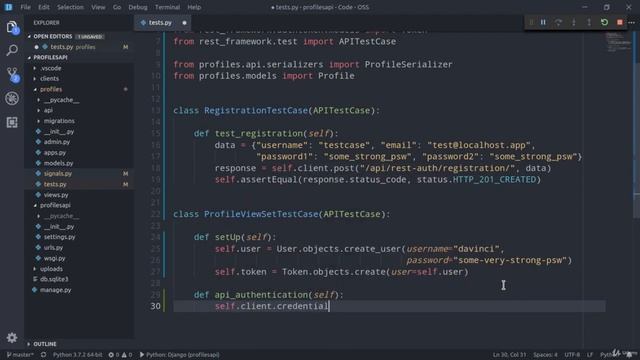Open signals.py file
The width and height of the screenshot is (640, 360).
click(x=58, y=173)
